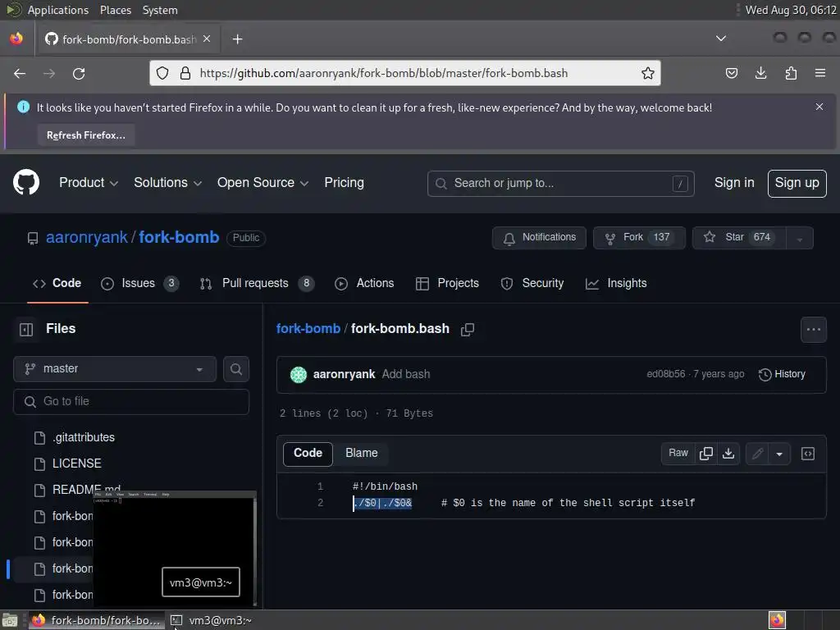
Task: Select the Code view toggle
Action: [x=308, y=454]
